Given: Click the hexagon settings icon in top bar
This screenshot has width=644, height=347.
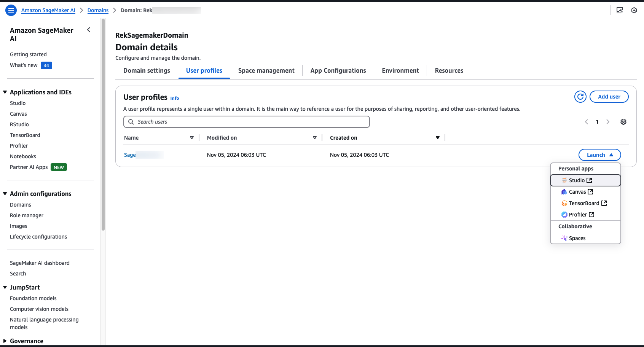Looking at the screenshot, I should pos(634,10).
